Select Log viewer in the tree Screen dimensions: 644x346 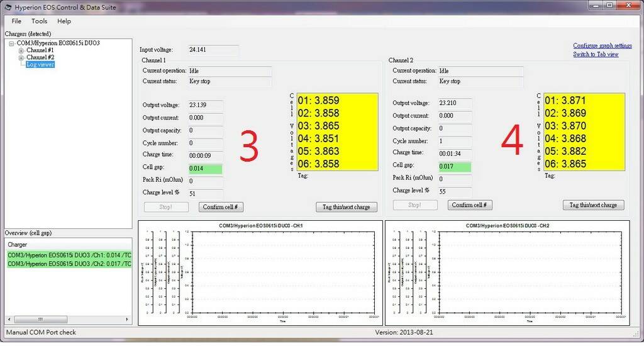40,65
